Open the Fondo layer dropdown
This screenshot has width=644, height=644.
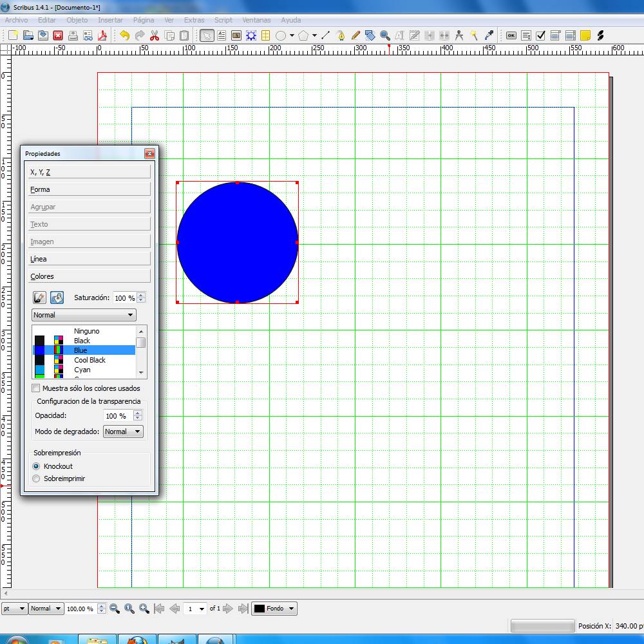pos(274,609)
